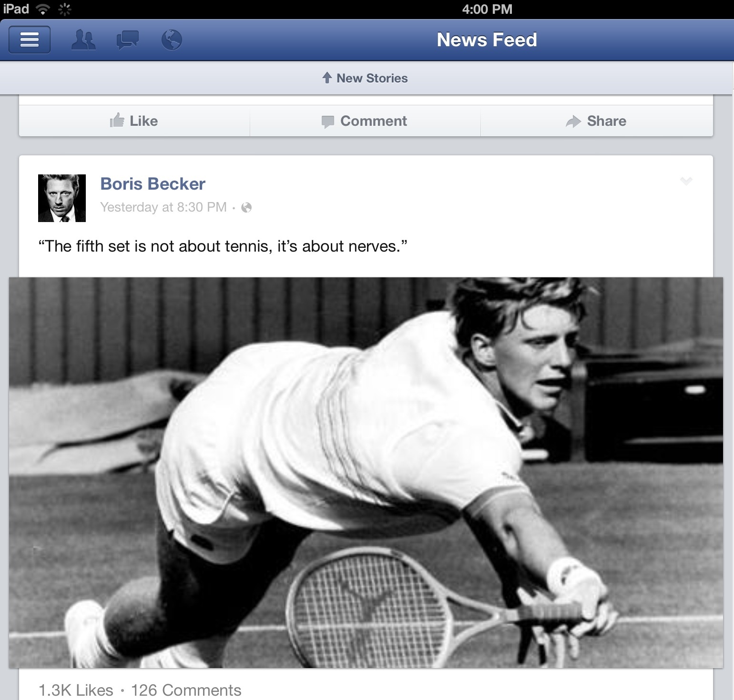Open Boris Becker profile name link
Screen dimensions: 734x700
[x=153, y=184]
